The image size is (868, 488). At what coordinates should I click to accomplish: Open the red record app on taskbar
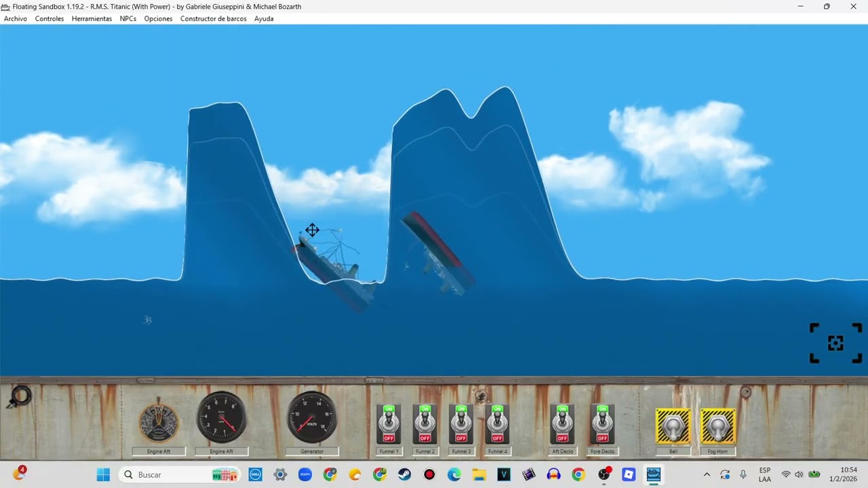[429, 474]
